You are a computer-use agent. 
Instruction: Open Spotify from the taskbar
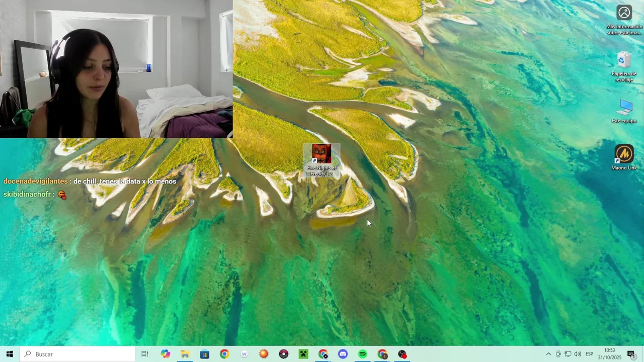tap(363, 354)
